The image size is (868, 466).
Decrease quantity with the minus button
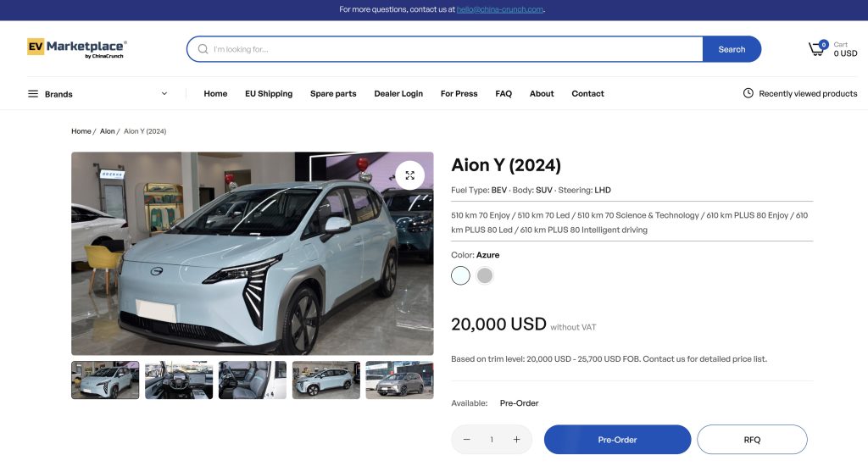(x=467, y=440)
